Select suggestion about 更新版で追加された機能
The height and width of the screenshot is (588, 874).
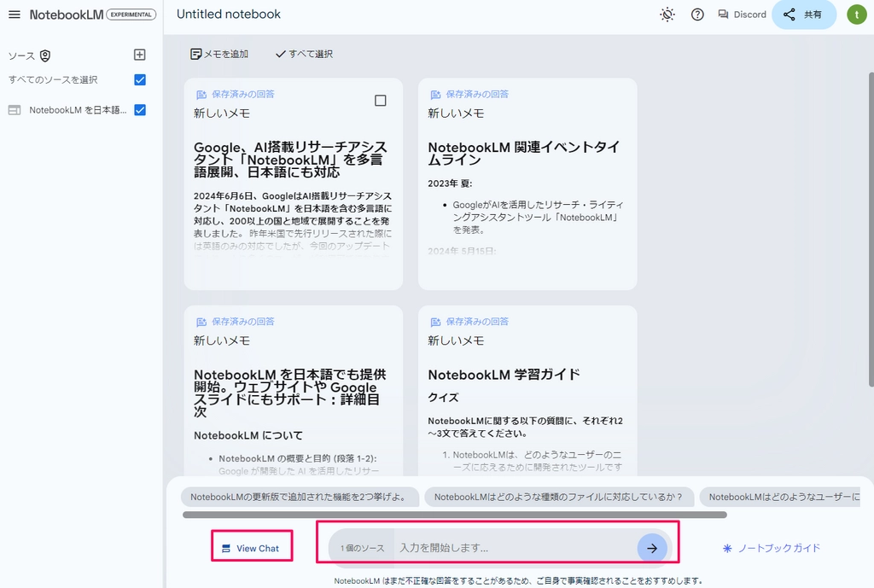(300, 497)
